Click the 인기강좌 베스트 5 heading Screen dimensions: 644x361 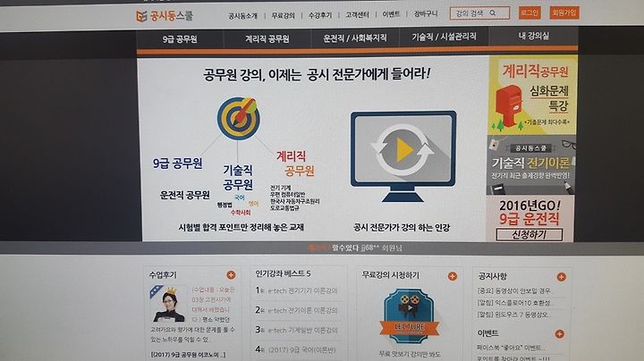pyautogui.click(x=283, y=273)
